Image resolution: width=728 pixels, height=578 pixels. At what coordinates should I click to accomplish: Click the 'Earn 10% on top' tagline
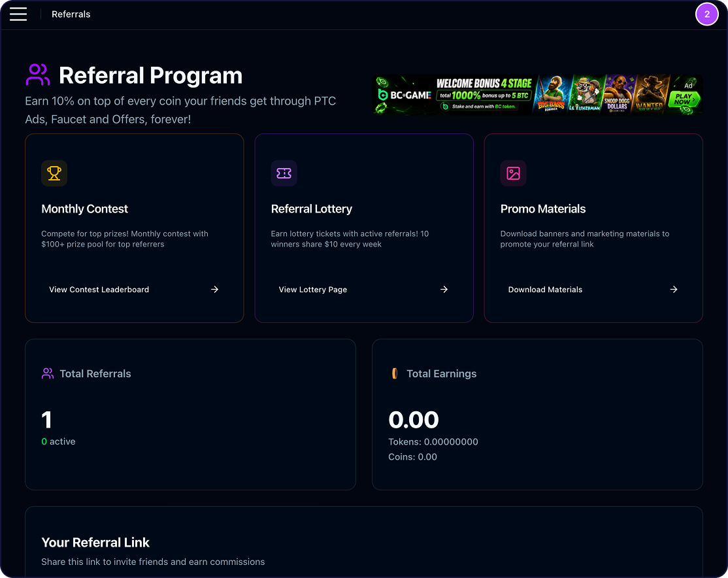180,110
